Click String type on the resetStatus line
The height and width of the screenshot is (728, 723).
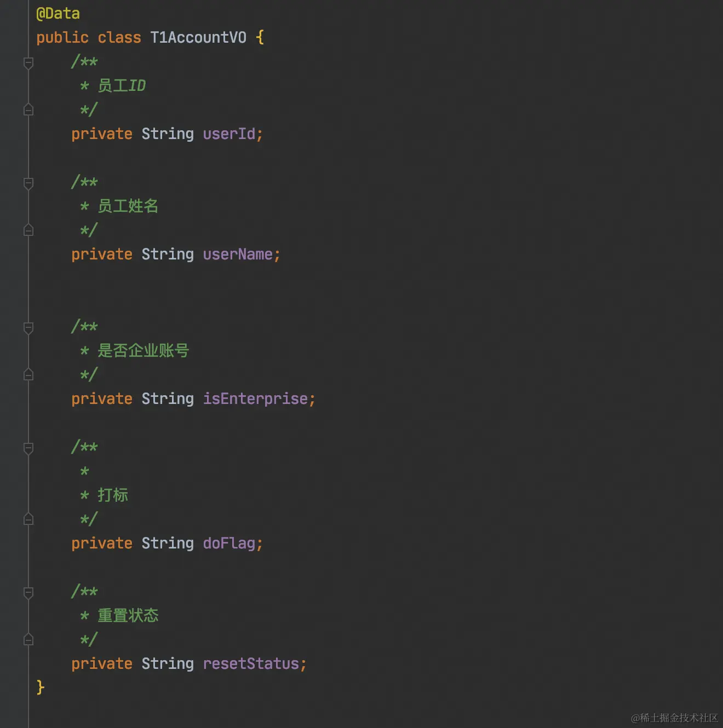pos(168,664)
